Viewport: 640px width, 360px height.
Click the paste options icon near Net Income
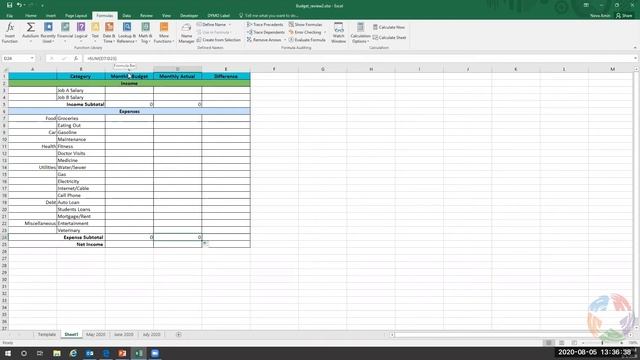tap(205, 243)
